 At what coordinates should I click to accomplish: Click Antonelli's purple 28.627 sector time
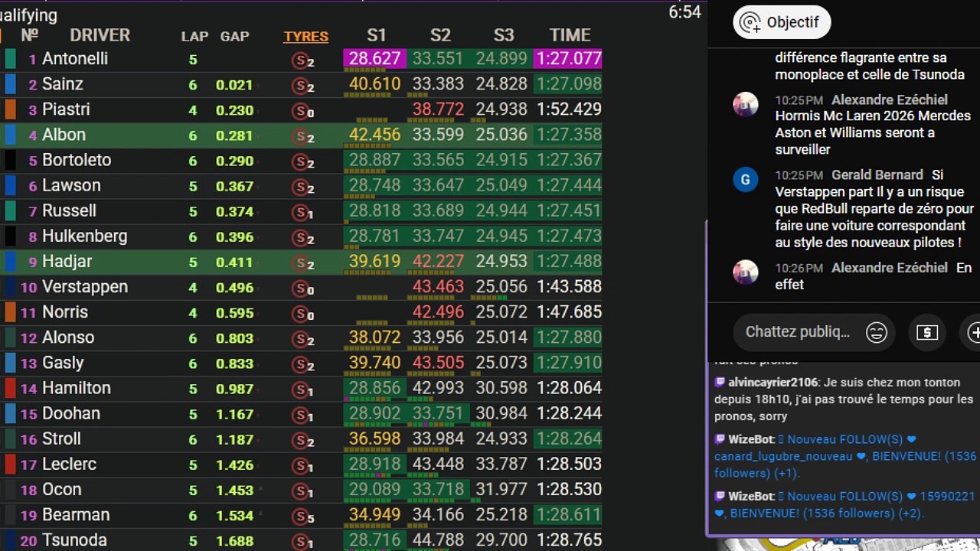tap(375, 59)
